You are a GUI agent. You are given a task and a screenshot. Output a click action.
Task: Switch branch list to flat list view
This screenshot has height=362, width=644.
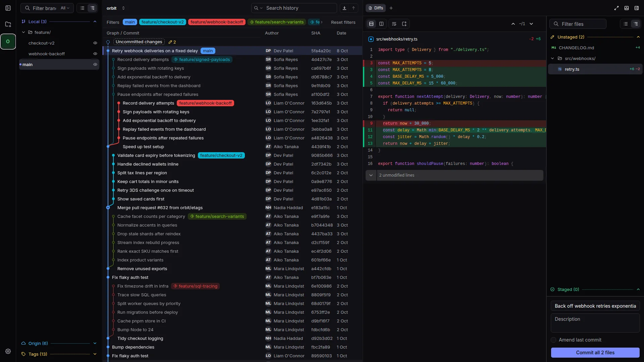(82, 8)
